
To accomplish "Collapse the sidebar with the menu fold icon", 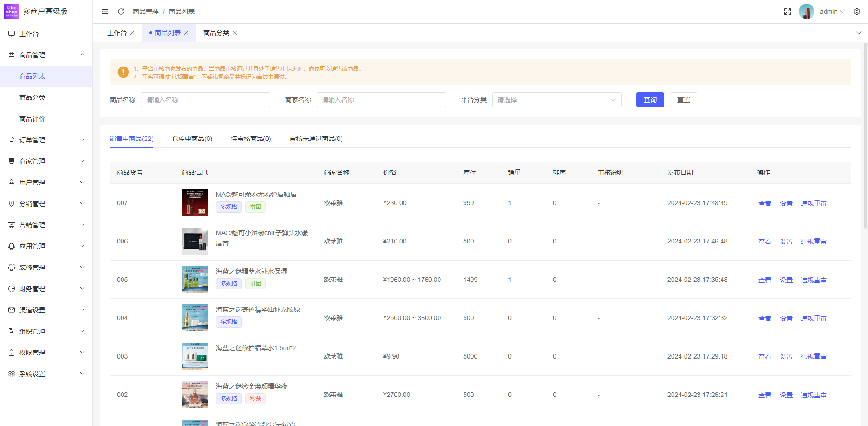I will (x=105, y=12).
